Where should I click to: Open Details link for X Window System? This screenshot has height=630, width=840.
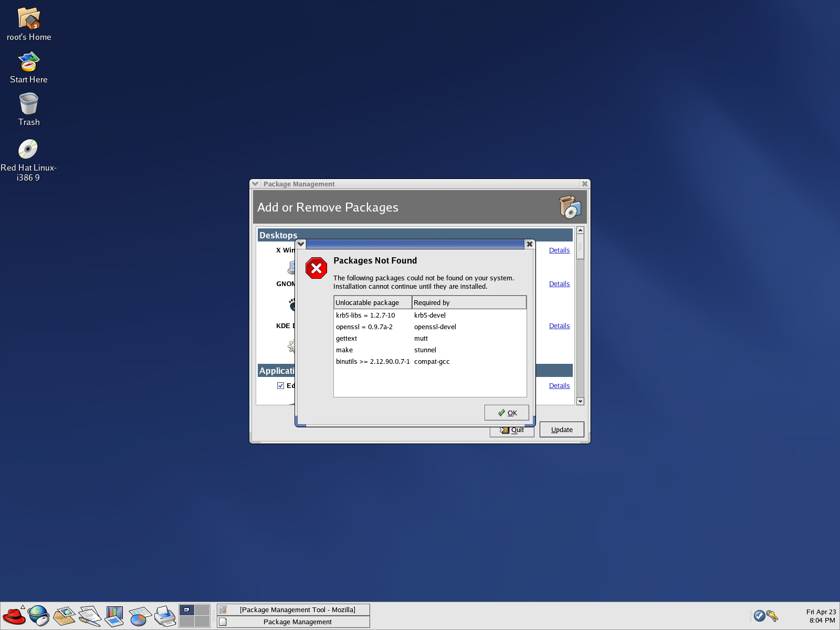[x=559, y=250]
